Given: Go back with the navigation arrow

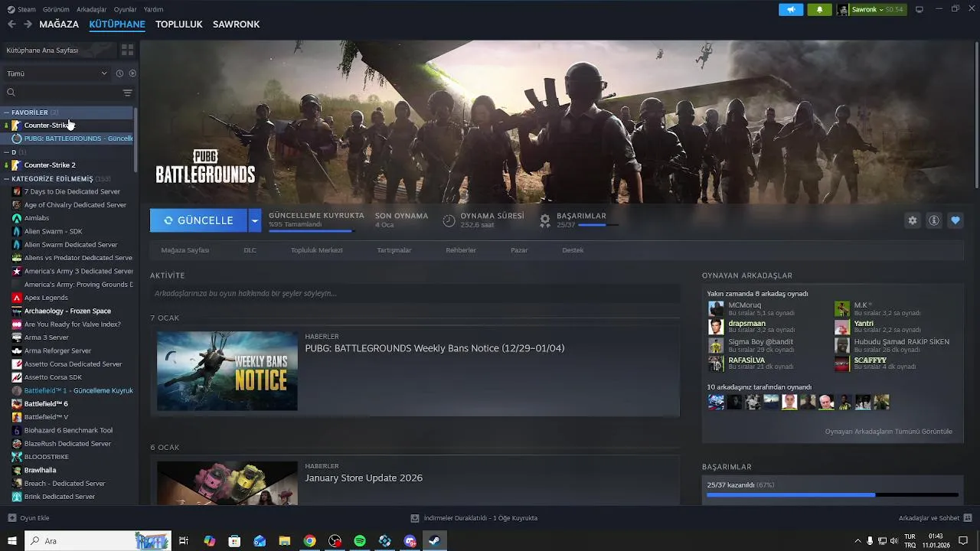Looking at the screenshot, I should 11,24.
